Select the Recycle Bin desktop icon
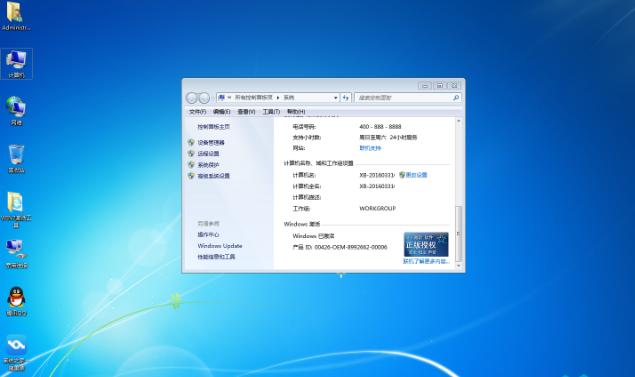 coord(16,159)
